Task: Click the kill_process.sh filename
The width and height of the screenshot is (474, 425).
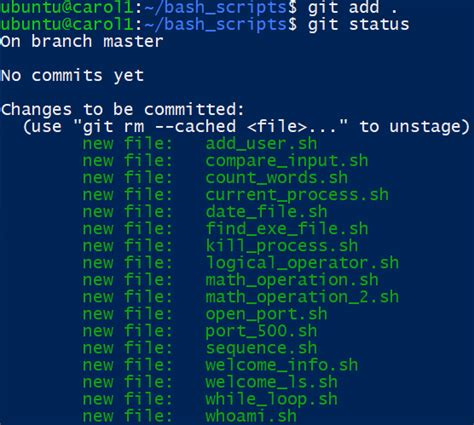Action: click(282, 246)
